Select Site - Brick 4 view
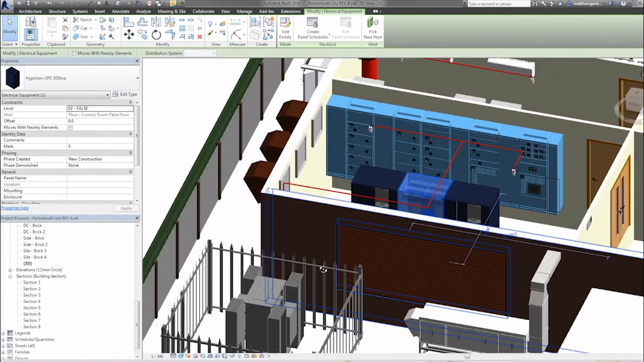The height and width of the screenshot is (362, 644). pos(35,257)
